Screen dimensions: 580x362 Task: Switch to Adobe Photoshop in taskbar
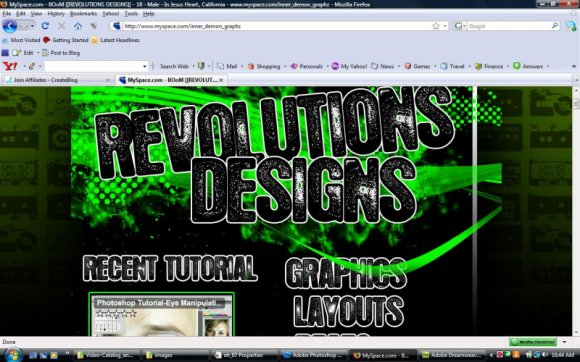(x=313, y=355)
